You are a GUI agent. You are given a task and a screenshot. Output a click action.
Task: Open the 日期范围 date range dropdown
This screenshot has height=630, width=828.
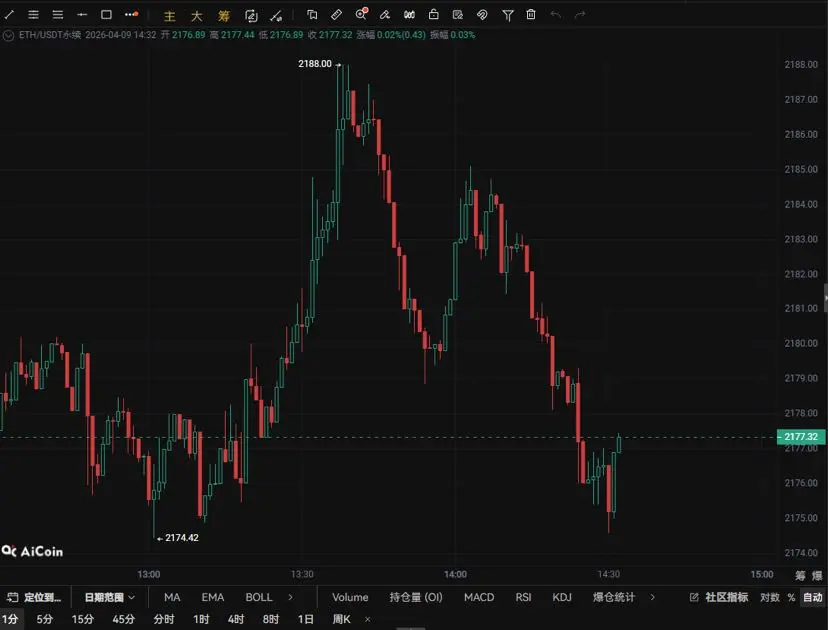110,597
